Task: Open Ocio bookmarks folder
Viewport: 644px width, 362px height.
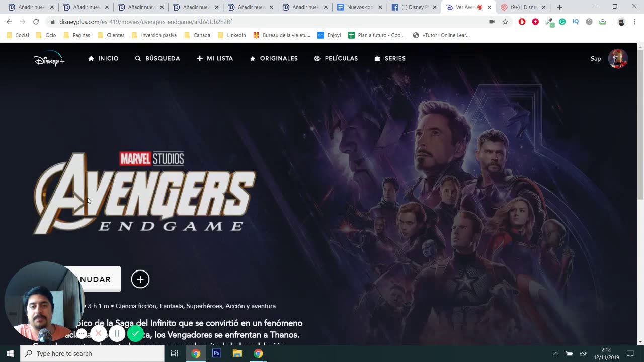Action: 46,35
